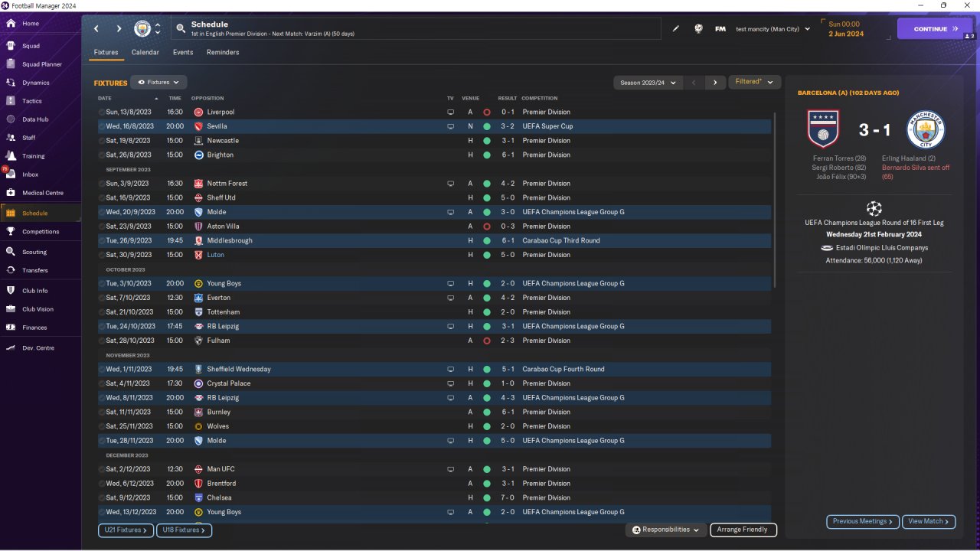
Task: Open the Season 2023/24 dropdown
Action: point(649,82)
